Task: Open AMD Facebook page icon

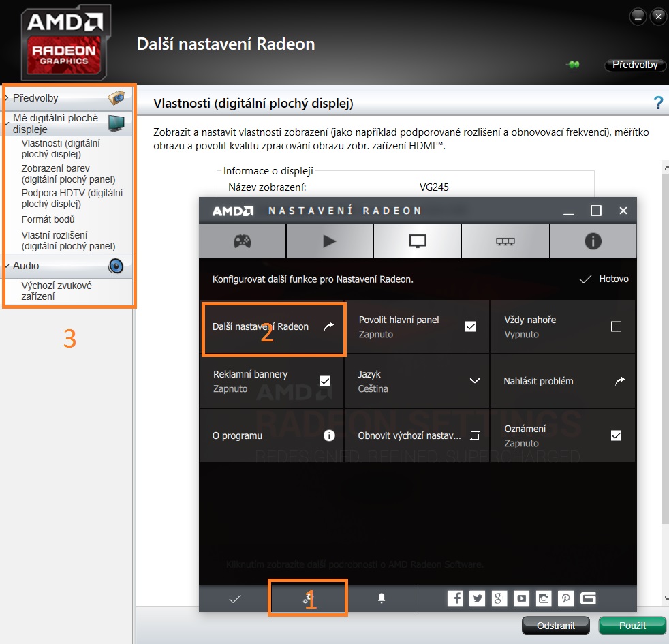Action: (x=455, y=598)
